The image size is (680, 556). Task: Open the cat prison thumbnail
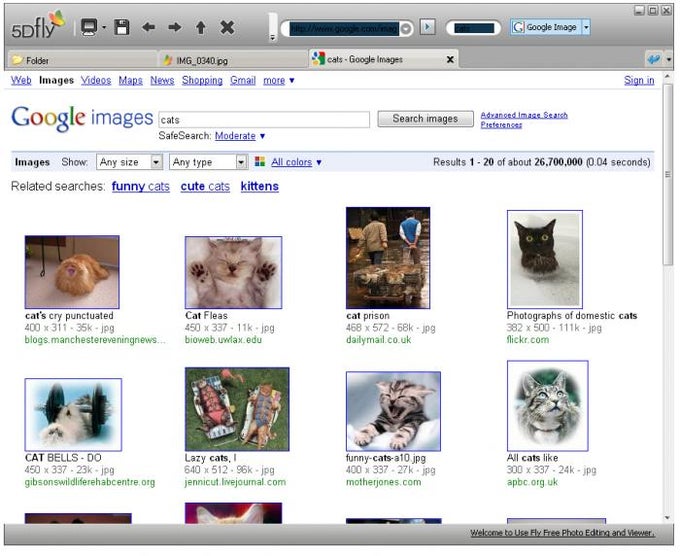point(388,258)
